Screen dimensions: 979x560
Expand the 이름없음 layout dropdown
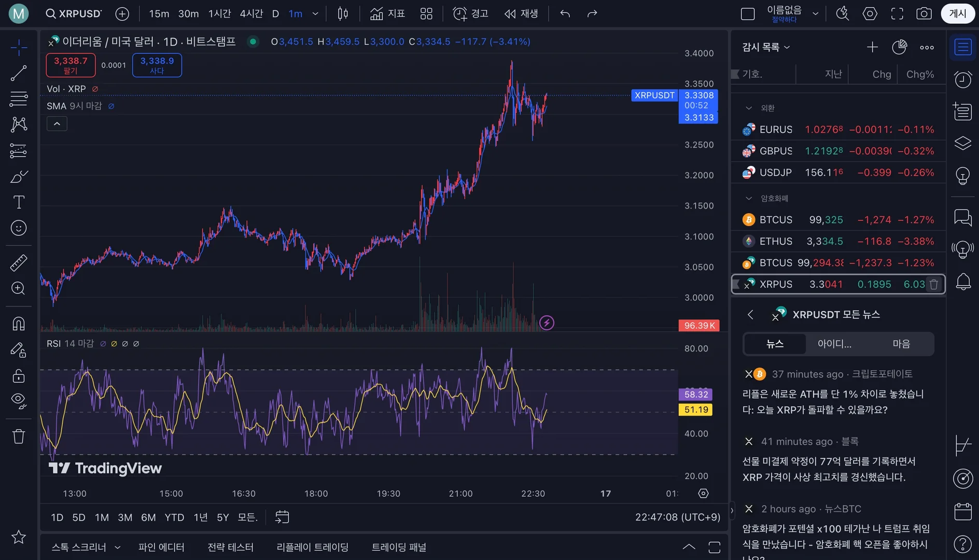tap(816, 14)
